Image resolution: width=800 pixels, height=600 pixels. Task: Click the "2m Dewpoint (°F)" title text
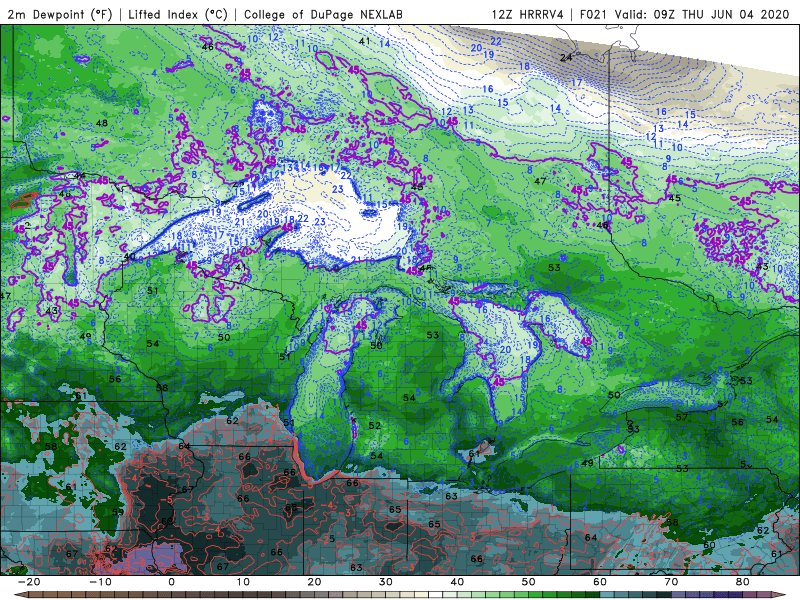point(60,14)
